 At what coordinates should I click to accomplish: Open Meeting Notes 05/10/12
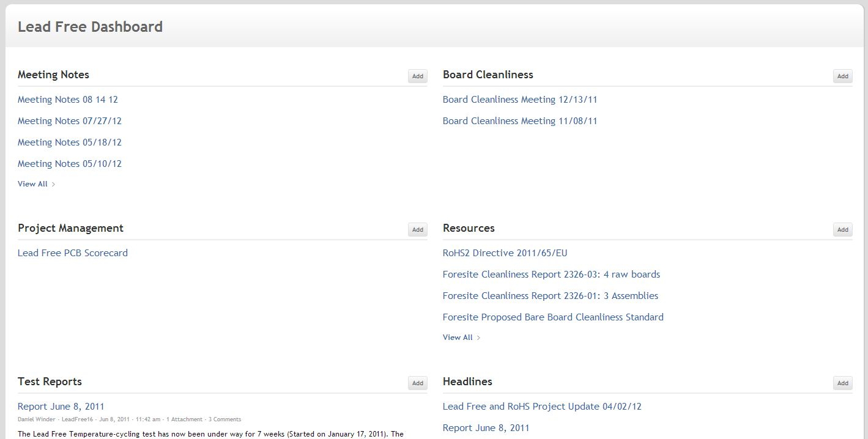point(69,164)
